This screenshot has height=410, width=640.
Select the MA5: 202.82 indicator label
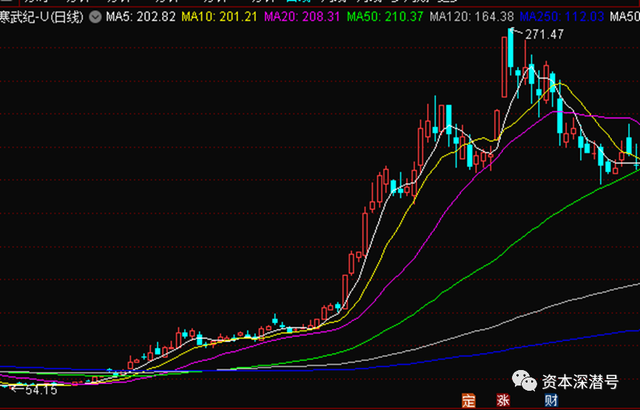point(141,17)
